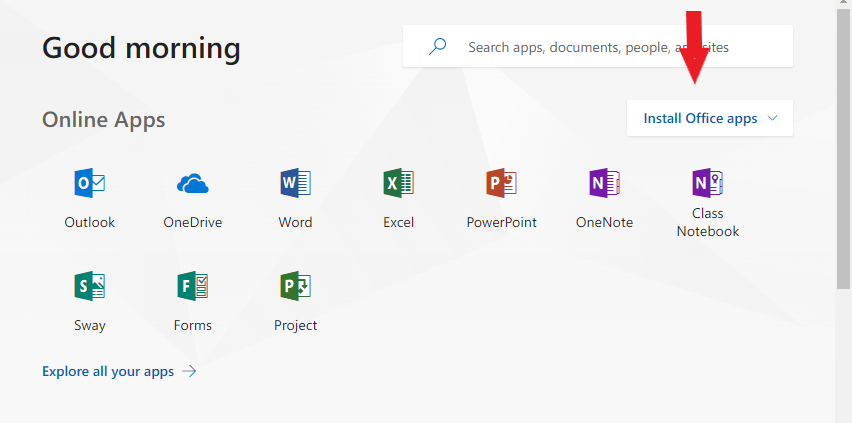852x423 pixels.
Task: Open the Project app icon
Action: pyautogui.click(x=296, y=286)
